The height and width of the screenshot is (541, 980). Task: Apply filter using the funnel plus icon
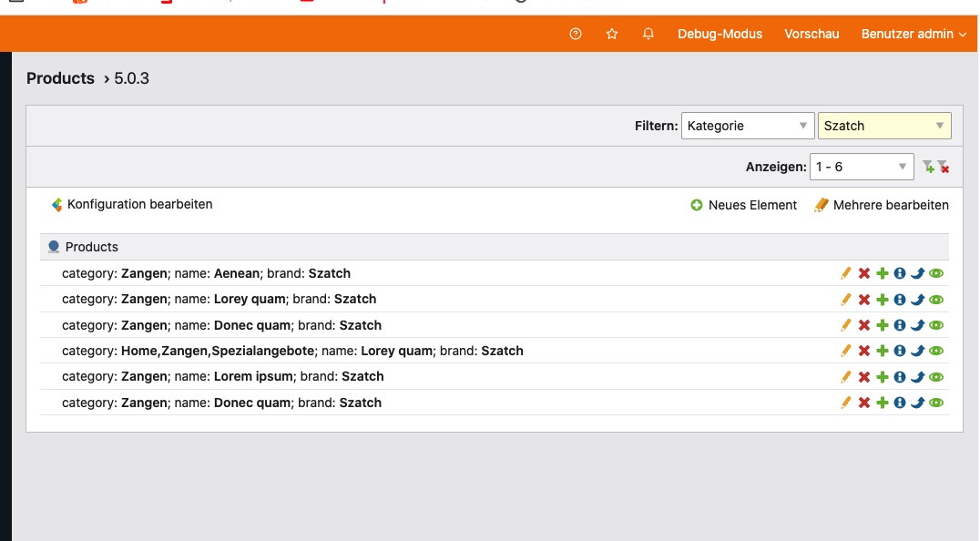pyautogui.click(x=927, y=167)
